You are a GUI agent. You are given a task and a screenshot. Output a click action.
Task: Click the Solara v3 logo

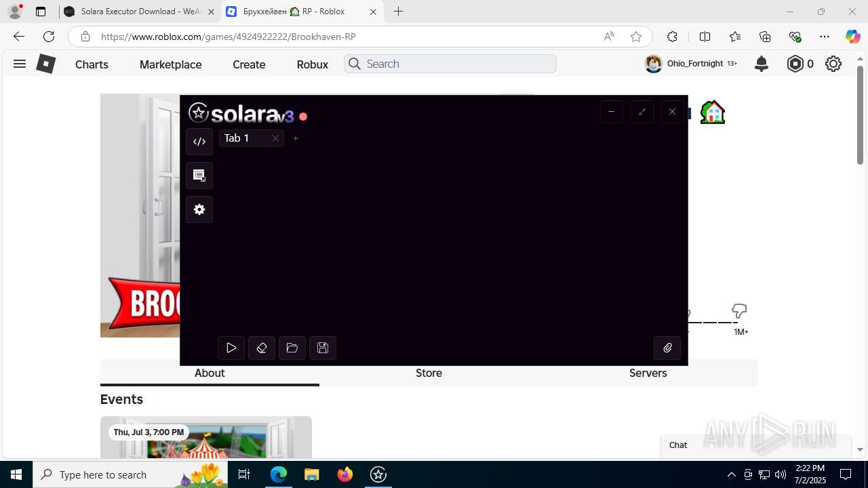click(x=241, y=113)
